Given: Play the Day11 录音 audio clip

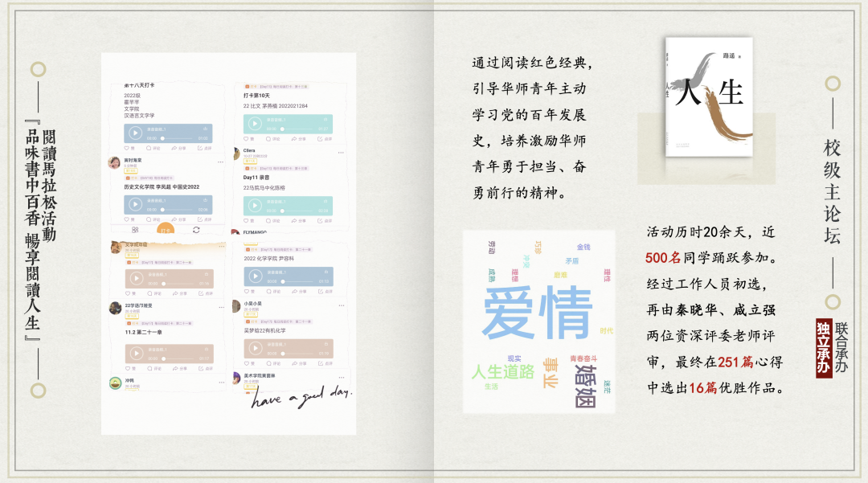Looking at the screenshot, I should [x=255, y=206].
